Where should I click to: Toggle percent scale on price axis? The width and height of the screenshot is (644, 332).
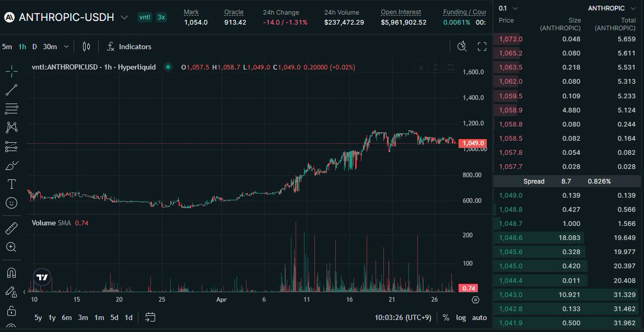[446, 317]
